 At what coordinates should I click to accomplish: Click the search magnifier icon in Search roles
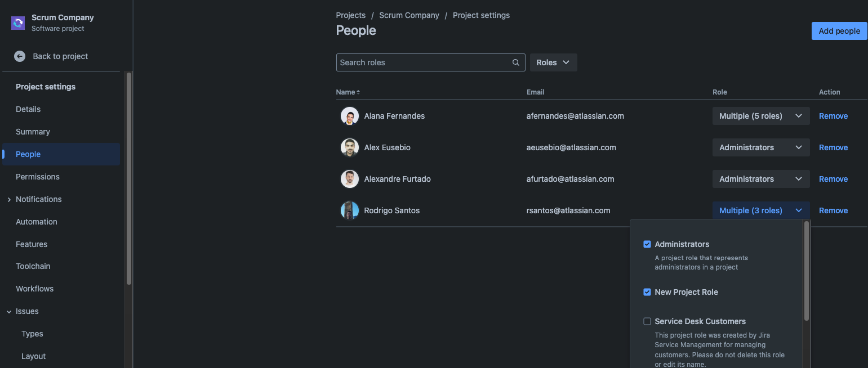[515, 62]
